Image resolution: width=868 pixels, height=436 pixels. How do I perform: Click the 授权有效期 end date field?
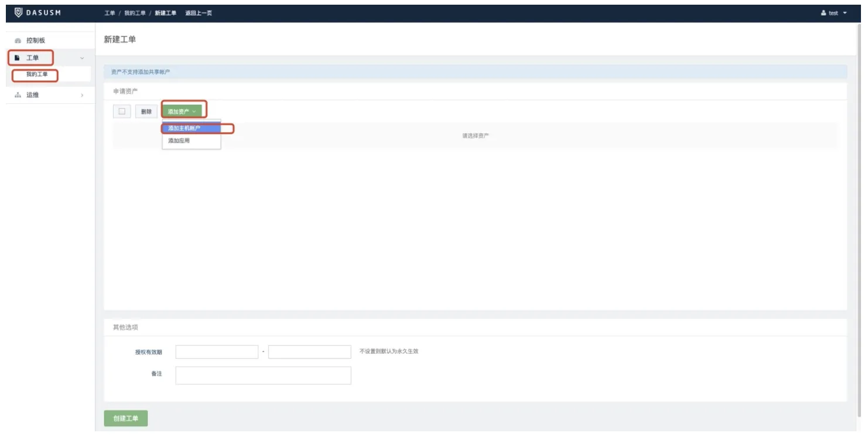[x=309, y=352]
